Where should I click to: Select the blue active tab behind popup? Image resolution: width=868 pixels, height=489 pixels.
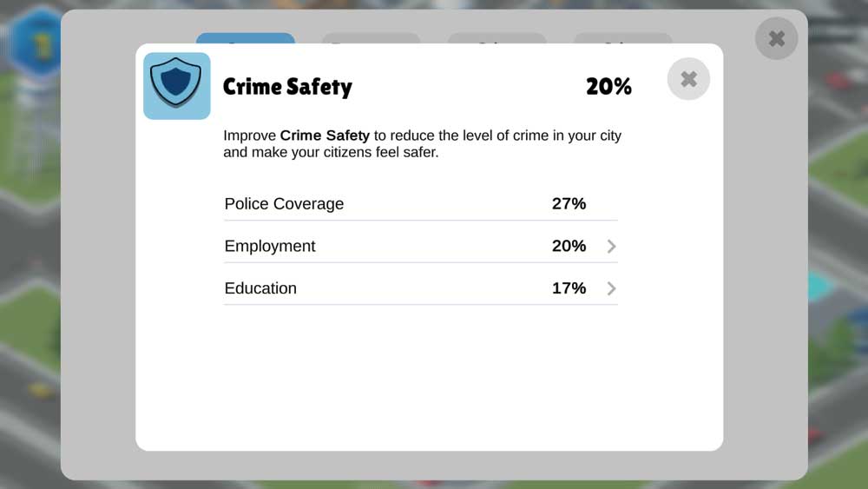pos(246,38)
